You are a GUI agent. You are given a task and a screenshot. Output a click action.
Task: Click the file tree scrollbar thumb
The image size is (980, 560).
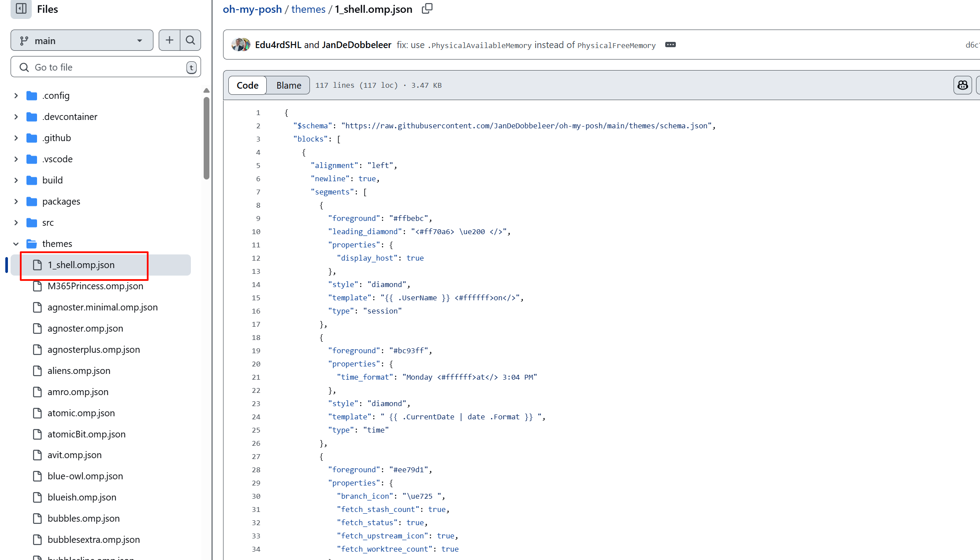[206, 138]
